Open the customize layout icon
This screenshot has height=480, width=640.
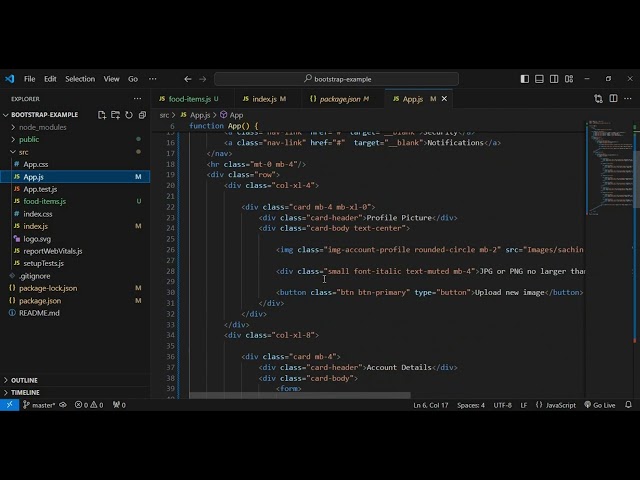(x=569, y=79)
